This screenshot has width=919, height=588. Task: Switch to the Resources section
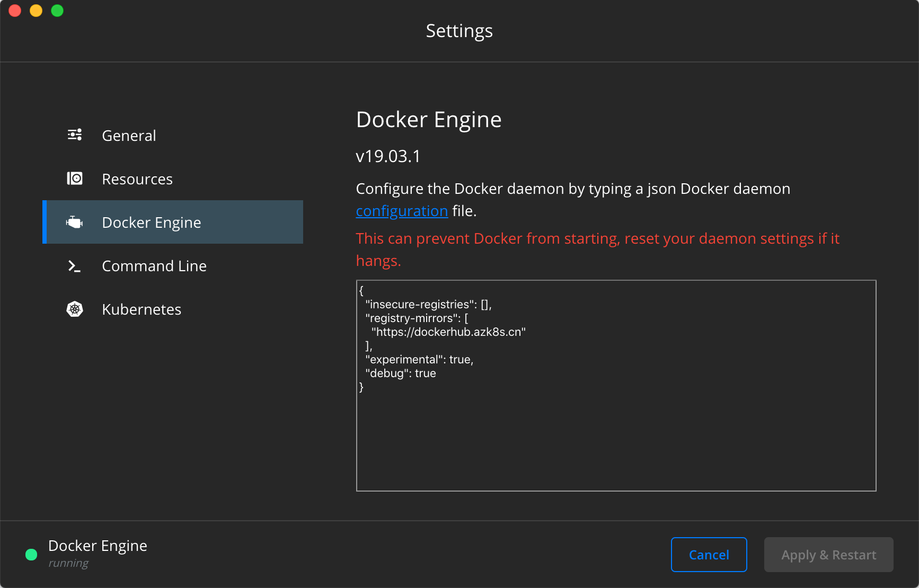(x=137, y=179)
